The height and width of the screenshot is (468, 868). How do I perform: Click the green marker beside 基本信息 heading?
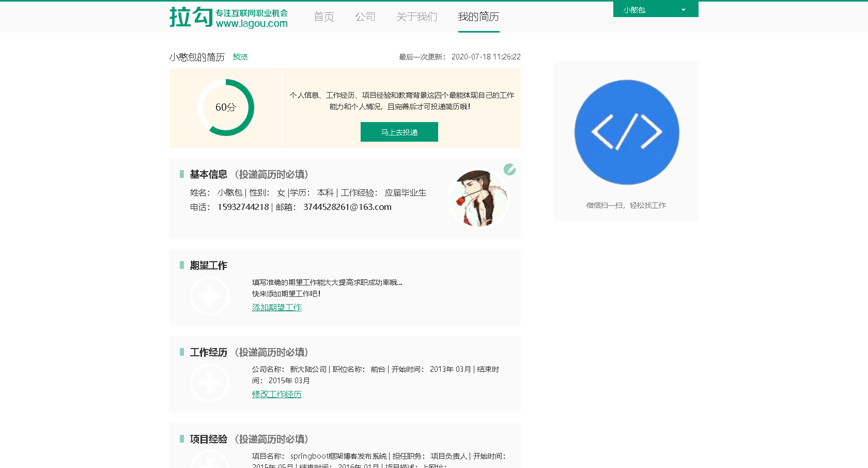point(181,174)
